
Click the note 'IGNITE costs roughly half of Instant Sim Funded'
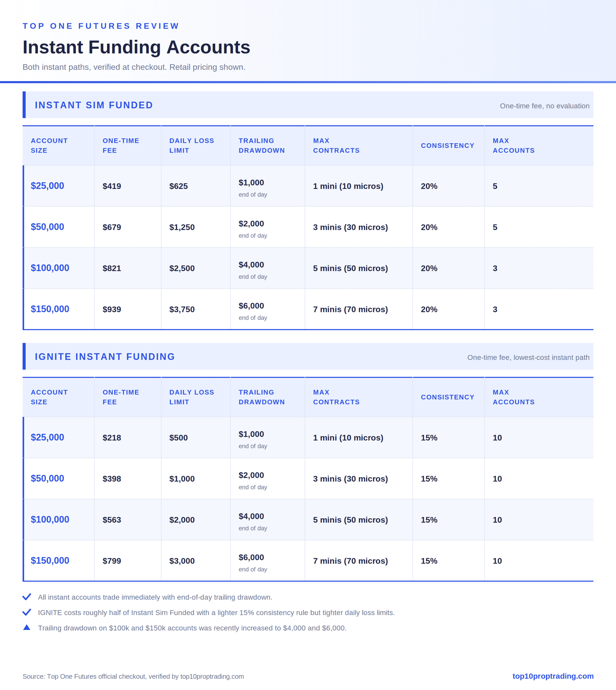pos(216,613)
